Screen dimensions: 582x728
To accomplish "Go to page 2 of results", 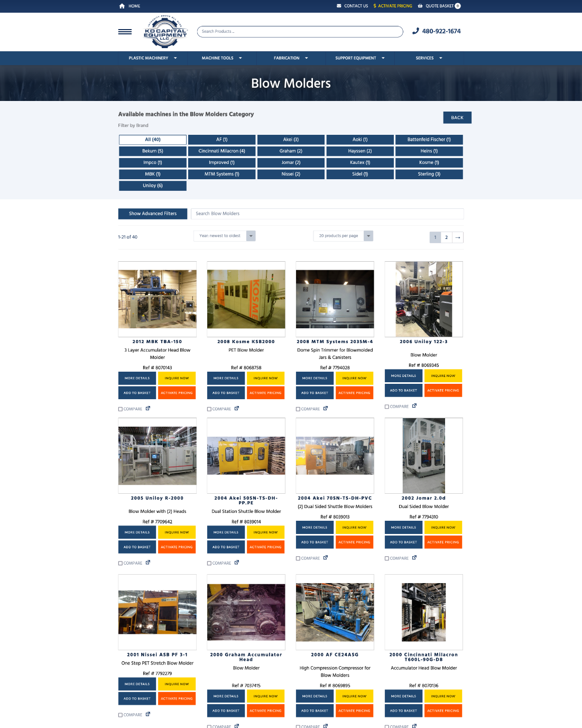I will (447, 237).
